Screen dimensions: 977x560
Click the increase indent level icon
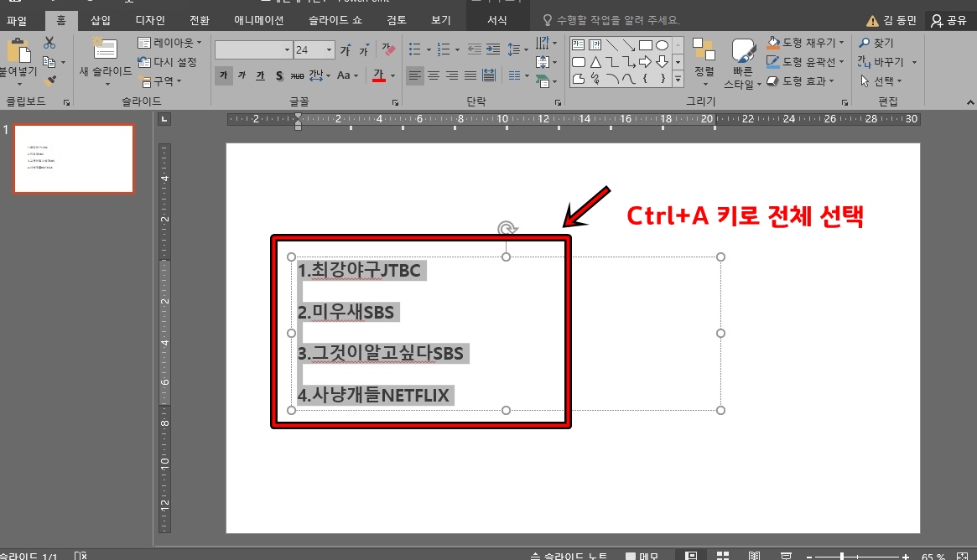click(x=493, y=49)
